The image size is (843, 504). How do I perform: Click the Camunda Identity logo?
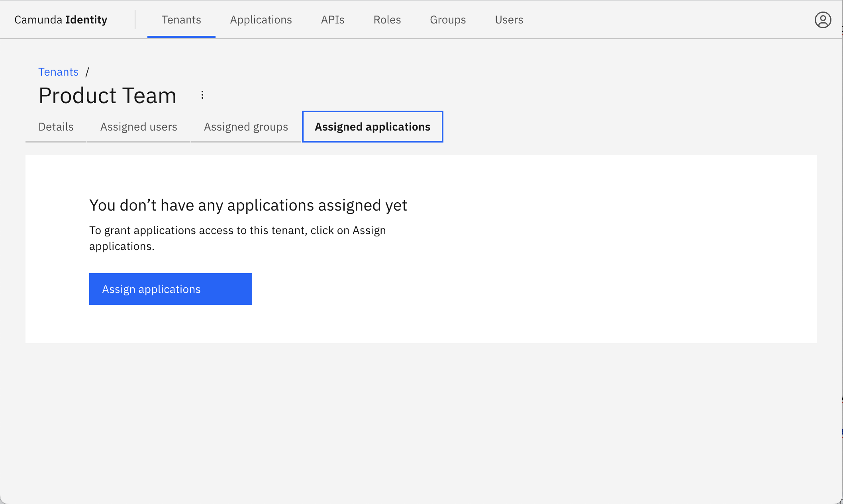point(61,19)
